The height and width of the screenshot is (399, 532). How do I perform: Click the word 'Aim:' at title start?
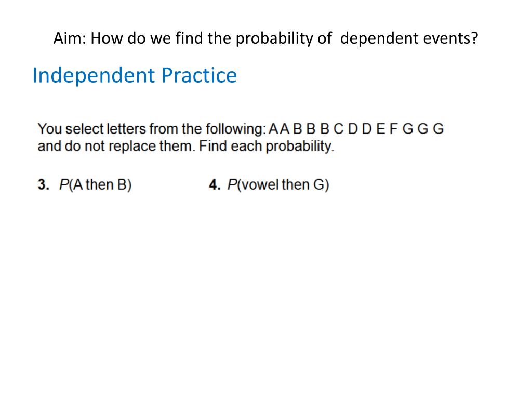tap(70, 38)
